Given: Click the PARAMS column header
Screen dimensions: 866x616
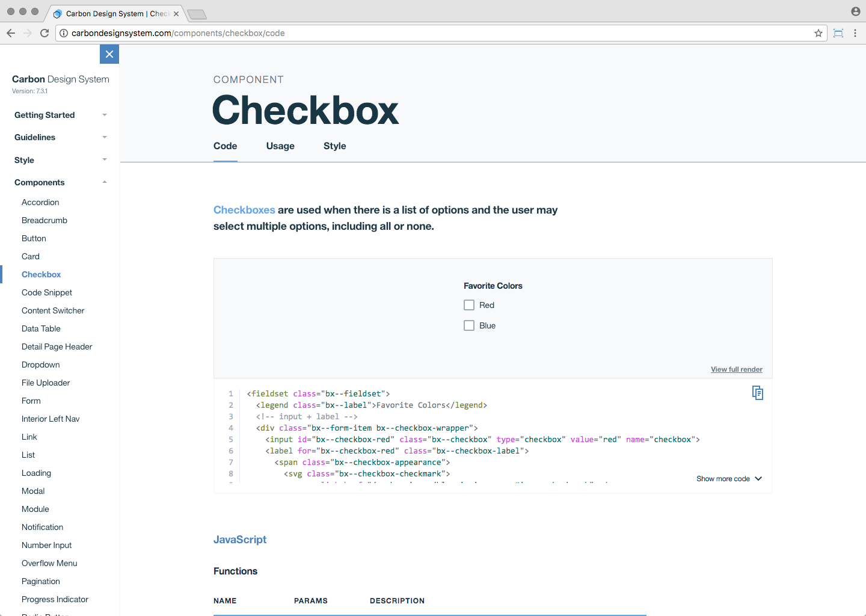Looking at the screenshot, I should [x=311, y=601].
